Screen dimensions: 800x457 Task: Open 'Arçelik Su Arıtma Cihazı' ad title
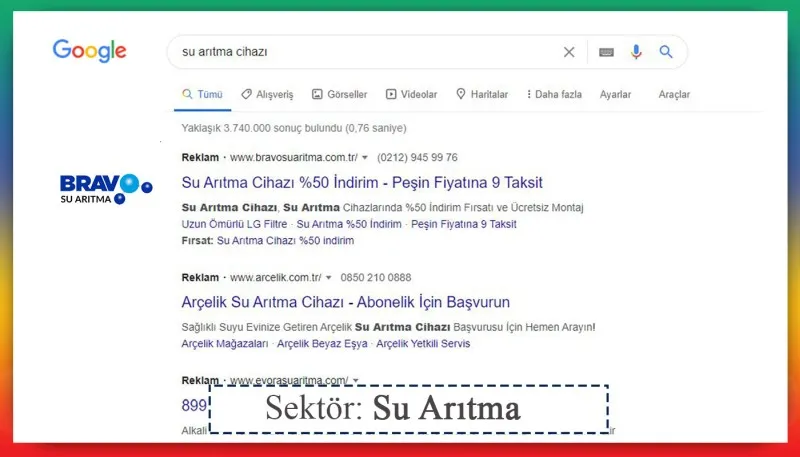pyautogui.click(x=345, y=301)
